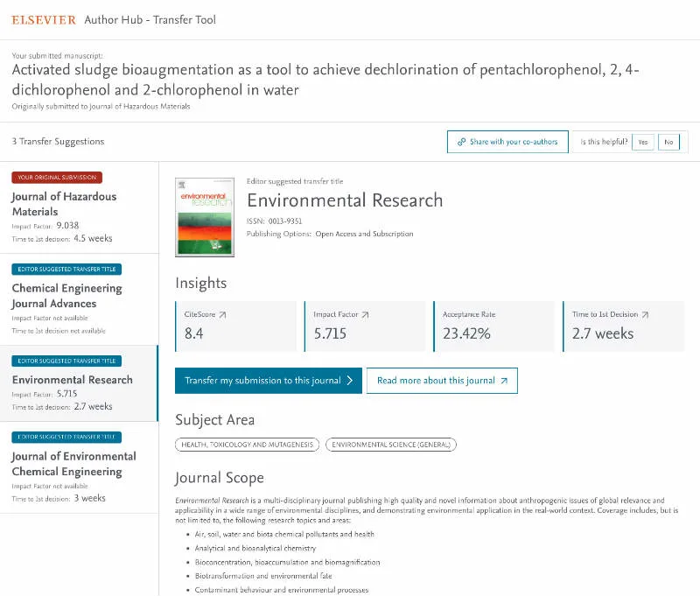Click Air, soil, water and biota bullet
Screen dimensions: 700x596
[x=284, y=535]
